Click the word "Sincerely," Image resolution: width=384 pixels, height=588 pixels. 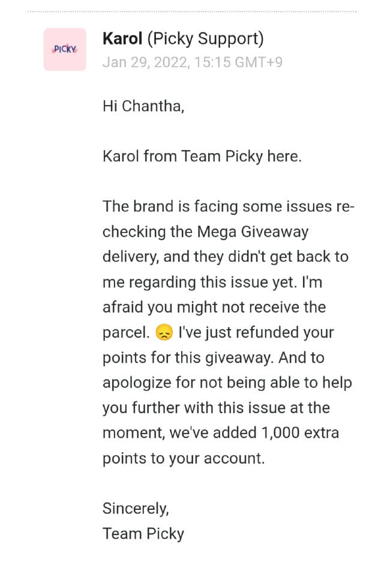pos(136,508)
